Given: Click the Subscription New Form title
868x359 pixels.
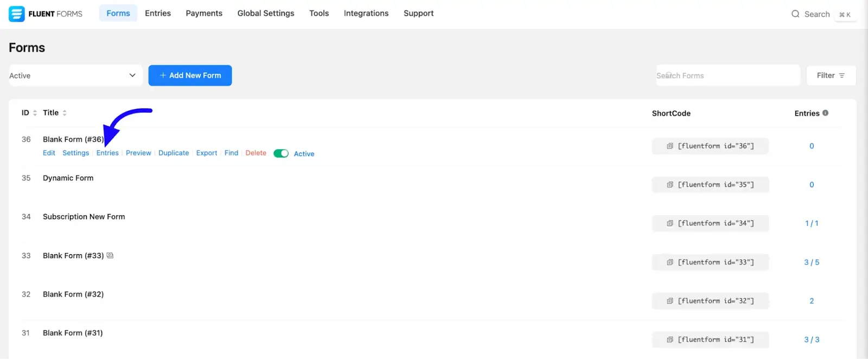Looking at the screenshot, I should point(84,217).
